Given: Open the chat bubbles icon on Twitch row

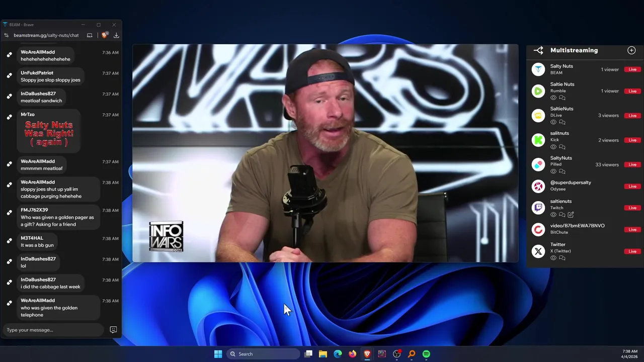Looking at the screenshot, I should tap(562, 215).
